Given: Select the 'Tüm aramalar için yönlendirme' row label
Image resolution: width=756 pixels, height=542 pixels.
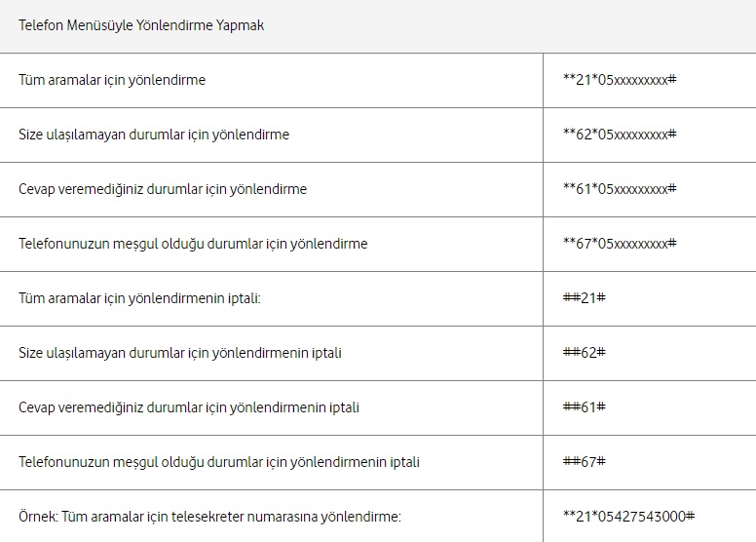Looking at the screenshot, I should pos(112,80).
